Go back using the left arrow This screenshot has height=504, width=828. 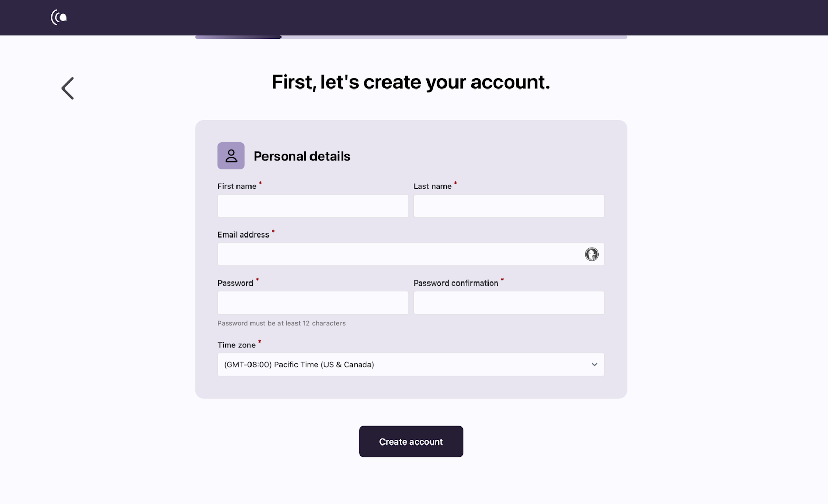68,88
